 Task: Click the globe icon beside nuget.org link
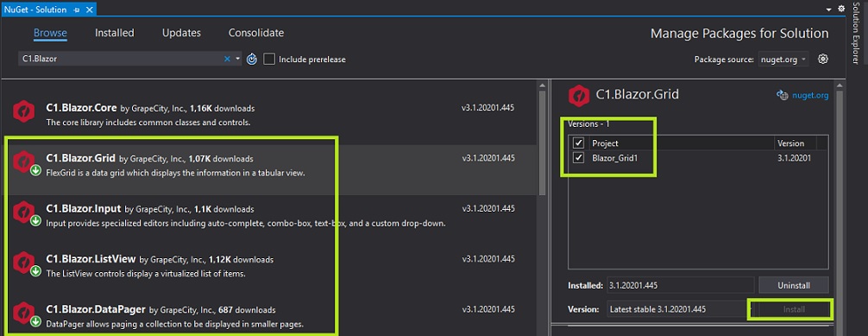pyautogui.click(x=783, y=95)
